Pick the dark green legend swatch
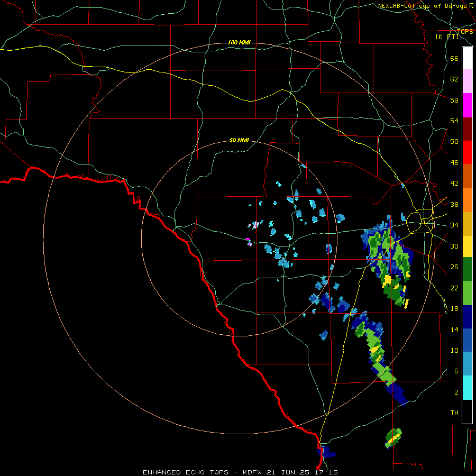 [467, 269]
